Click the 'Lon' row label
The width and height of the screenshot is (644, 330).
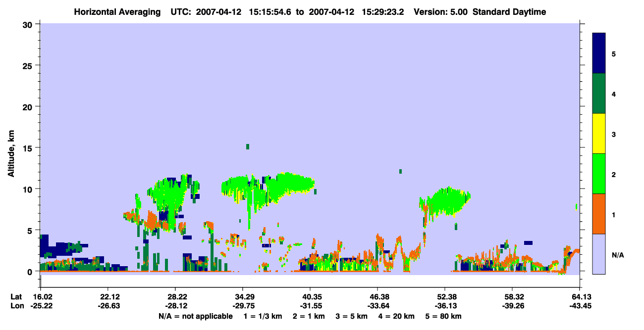tap(16, 306)
